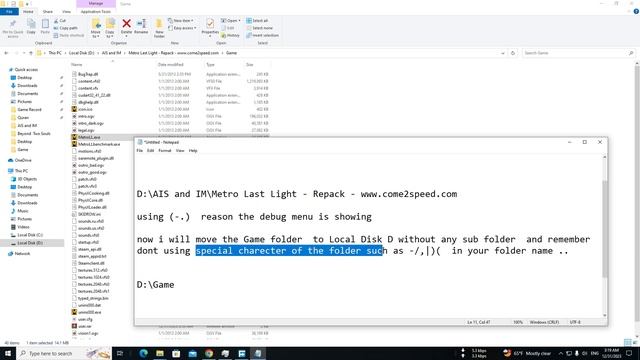The width and height of the screenshot is (640, 360).
Task: Open Notepad View menu
Action: pos(180,151)
